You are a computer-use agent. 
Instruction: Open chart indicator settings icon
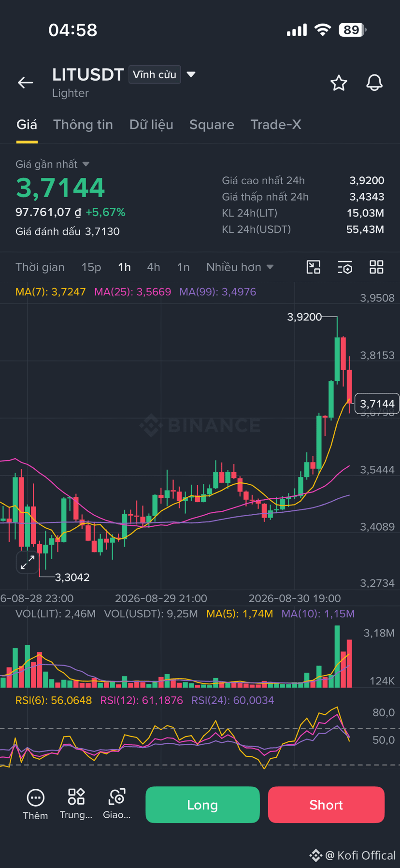pyautogui.click(x=345, y=267)
